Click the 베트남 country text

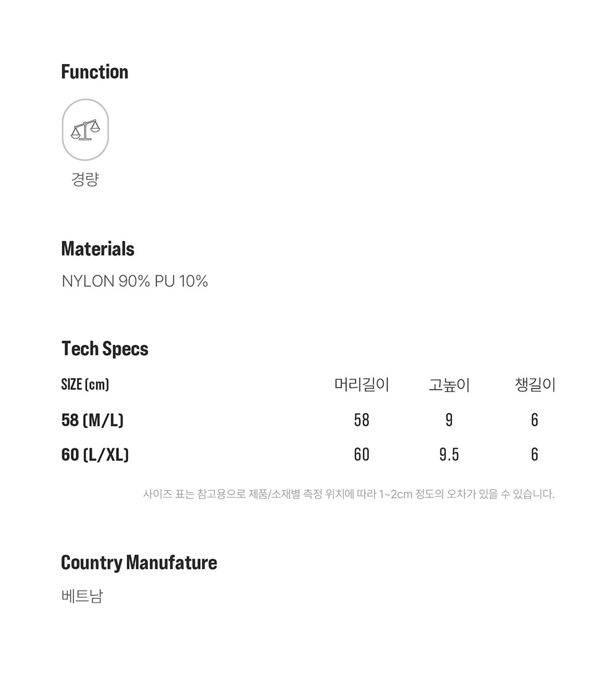(82, 596)
